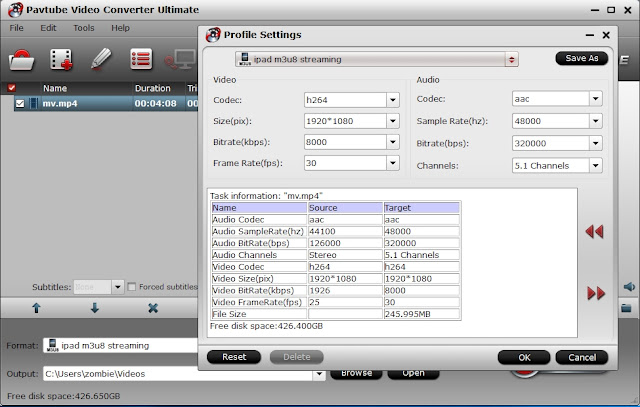Select the mv.mp4 file row

point(106,104)
